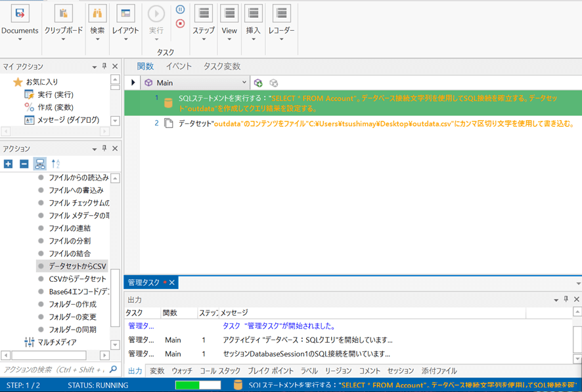Add a new function next to Main dropdown

coord(258,83)
